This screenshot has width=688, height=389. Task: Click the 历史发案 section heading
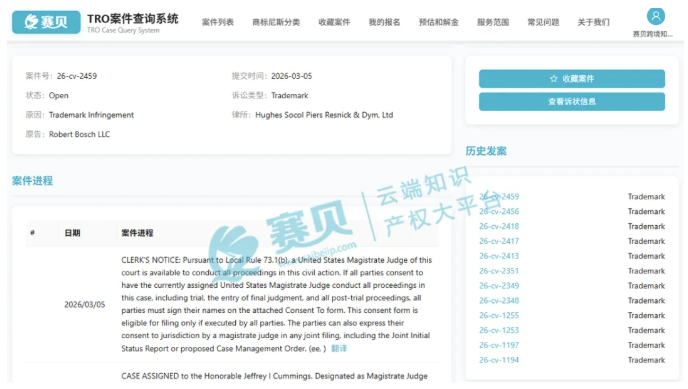pyautogui.click(x=486, y=151)
